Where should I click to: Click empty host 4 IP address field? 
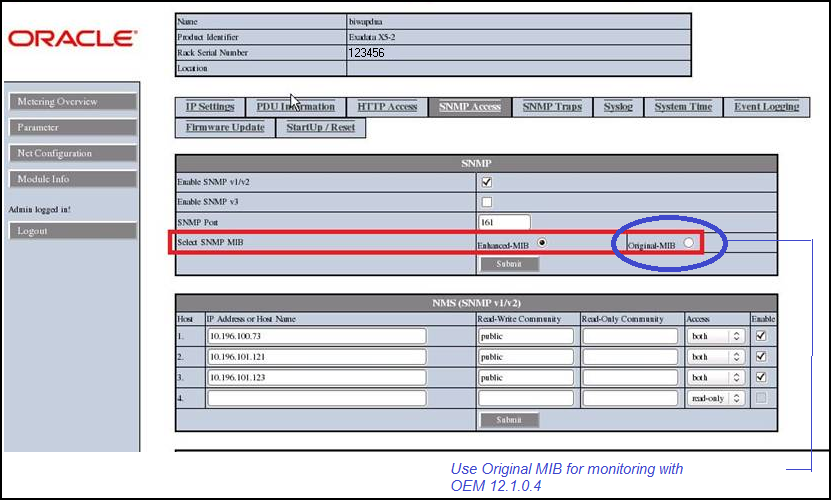317,398
